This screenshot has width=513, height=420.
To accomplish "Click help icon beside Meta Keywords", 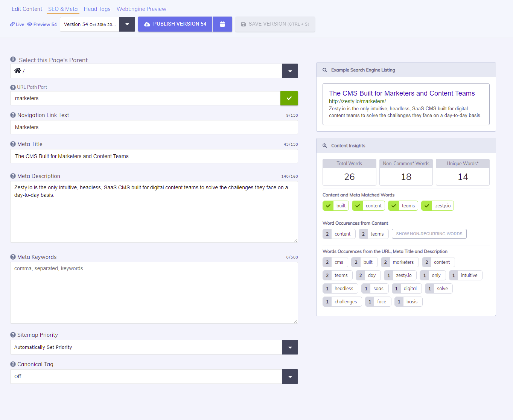I will coord(13,257).
